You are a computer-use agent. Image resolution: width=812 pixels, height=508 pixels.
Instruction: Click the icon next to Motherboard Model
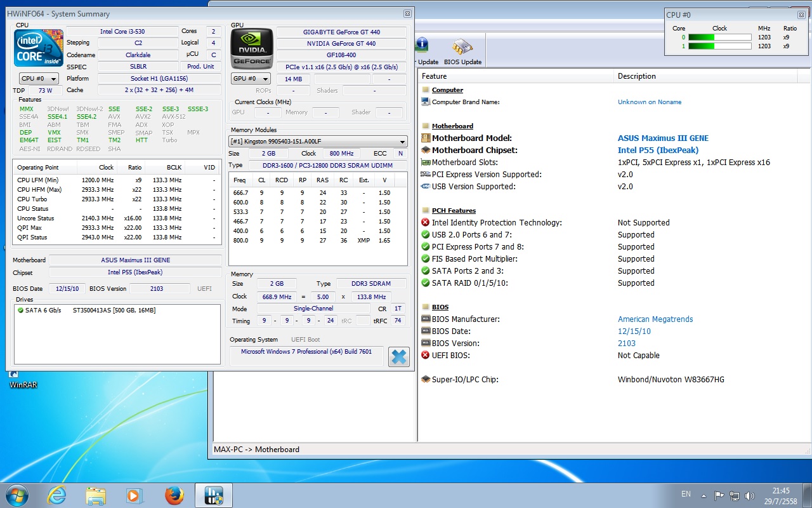point(425,138)
